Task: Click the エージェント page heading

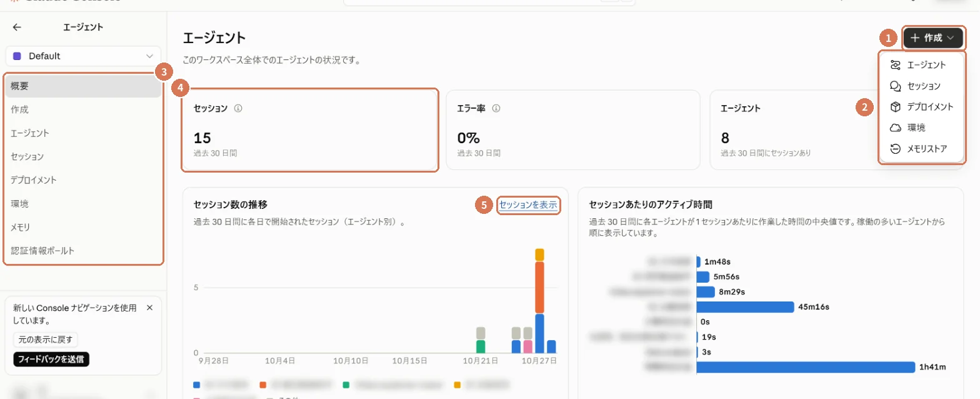Action: coord(214,38)
